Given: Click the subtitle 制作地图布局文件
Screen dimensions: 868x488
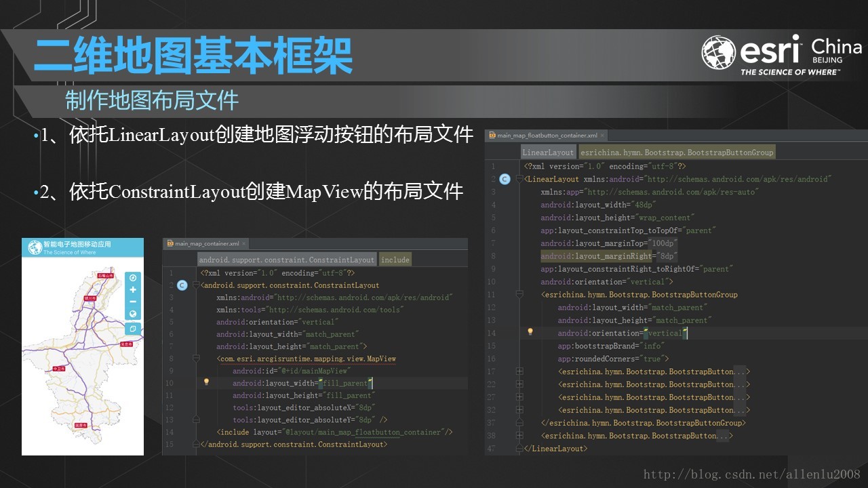Looking at the screenshot, I should 152,100.
